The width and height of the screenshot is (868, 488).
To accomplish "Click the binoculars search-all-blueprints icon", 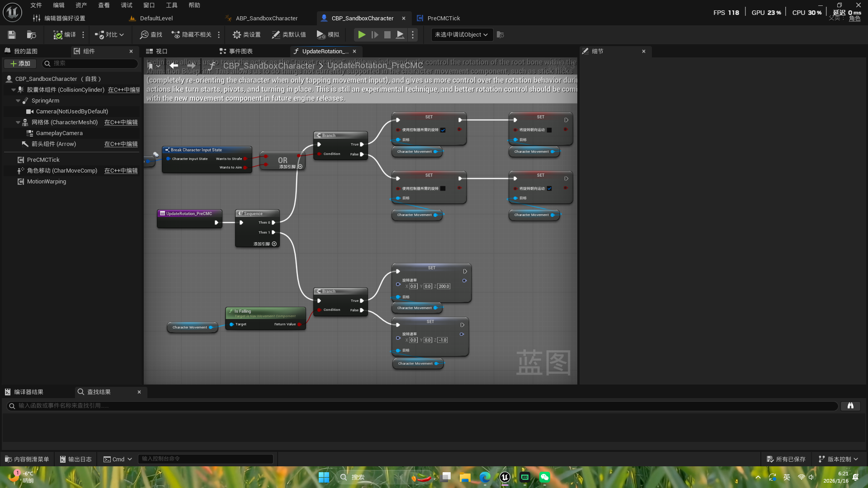I will 850,406.
